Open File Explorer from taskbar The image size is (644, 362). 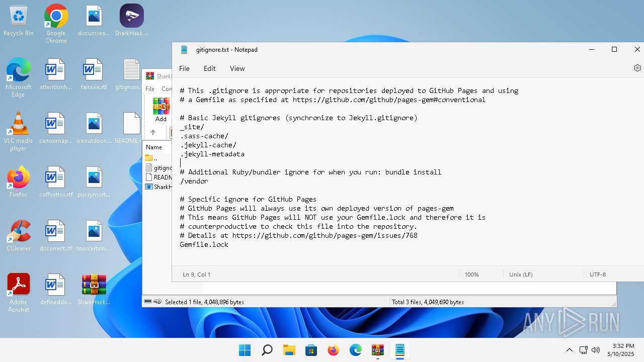[289, 350]
